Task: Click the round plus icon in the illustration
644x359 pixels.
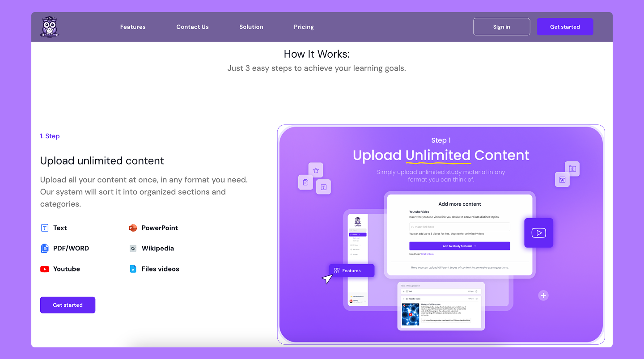Action: [x=543, y=296]
